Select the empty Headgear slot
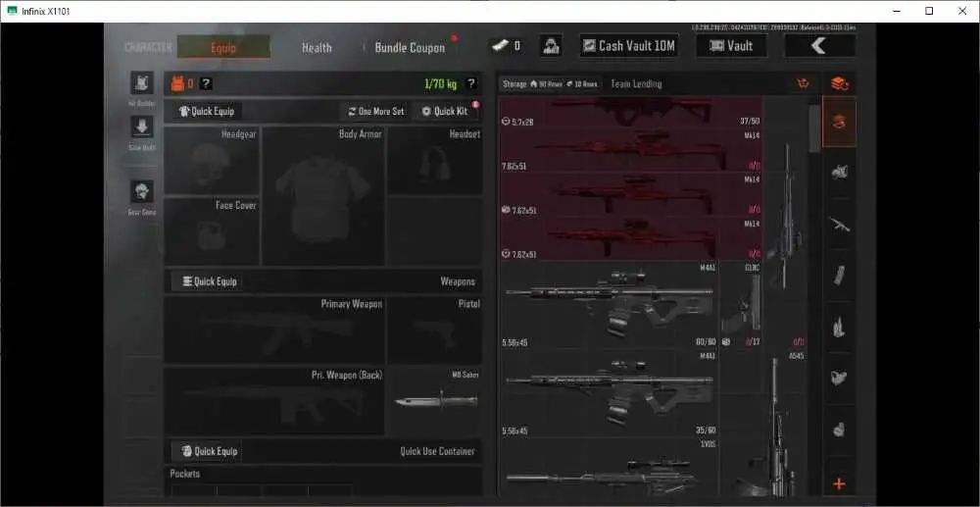The image size is (980, 507). [x=212, y=161]
